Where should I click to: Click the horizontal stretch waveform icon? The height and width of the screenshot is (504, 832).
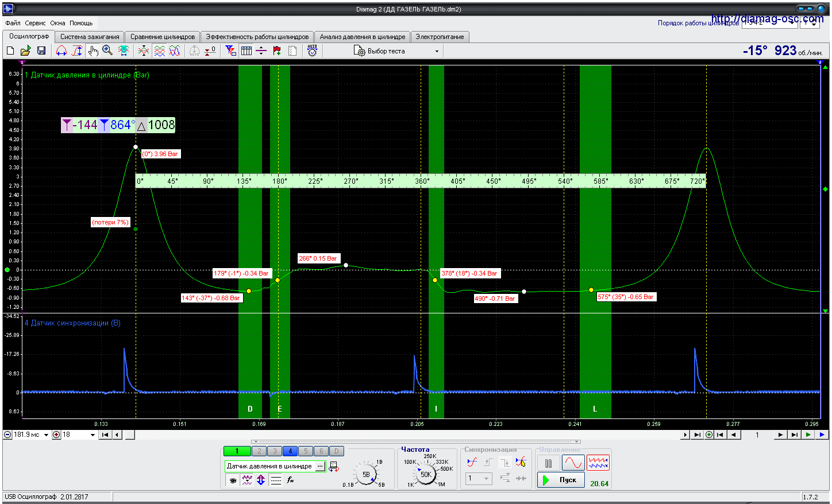61,51
